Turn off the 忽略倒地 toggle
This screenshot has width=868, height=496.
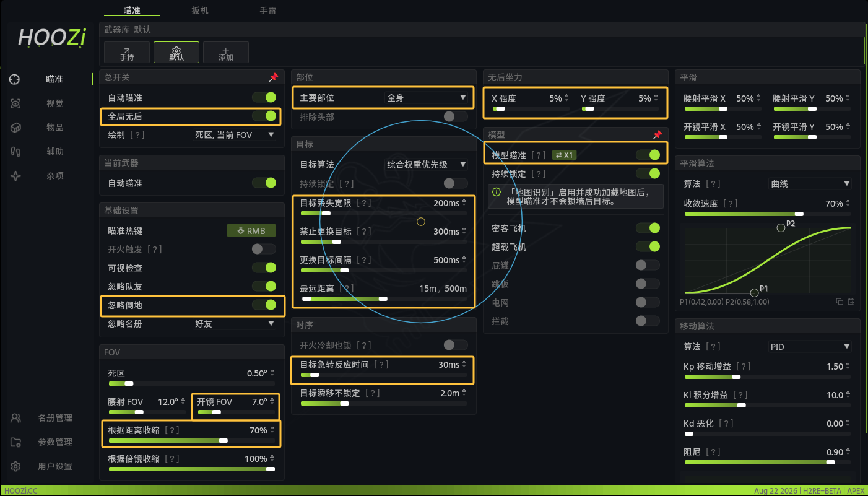click(264, 305)
